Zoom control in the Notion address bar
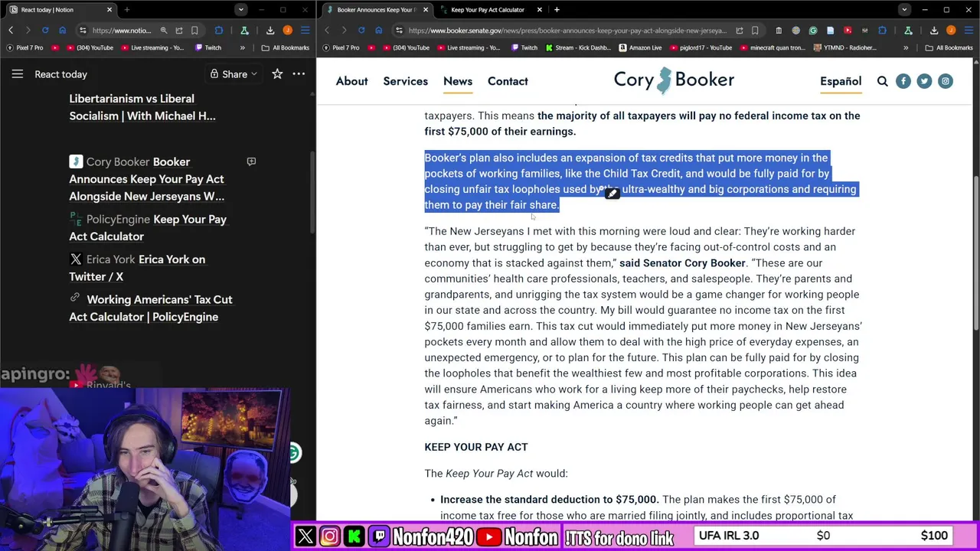Viewport: 980px width, 551px height. click(163, 31)
